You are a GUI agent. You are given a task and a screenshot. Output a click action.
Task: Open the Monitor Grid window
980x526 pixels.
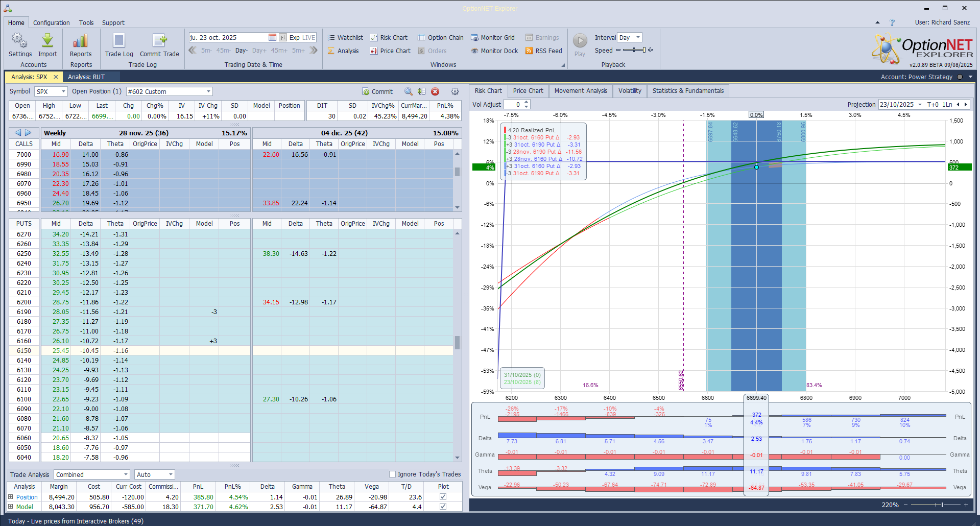pos(492,37)
